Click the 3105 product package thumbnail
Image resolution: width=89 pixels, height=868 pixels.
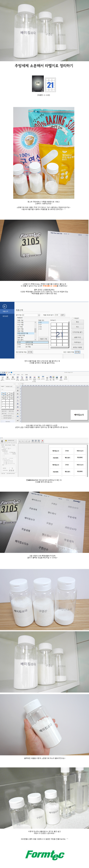coord(38,84)
